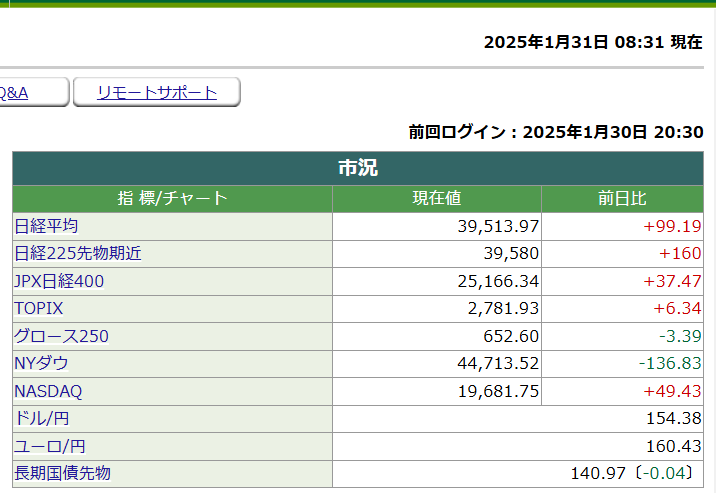Click the 指標/チャート column header
The width and height of the screenshot is (716, 493).
pos(172,198)
